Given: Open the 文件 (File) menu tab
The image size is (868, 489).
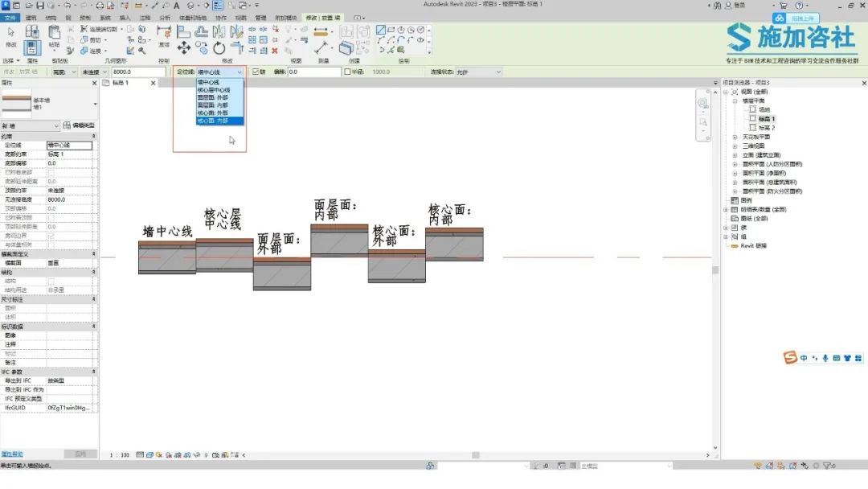Looking at the screenshot, I should [x=10, y=18].
